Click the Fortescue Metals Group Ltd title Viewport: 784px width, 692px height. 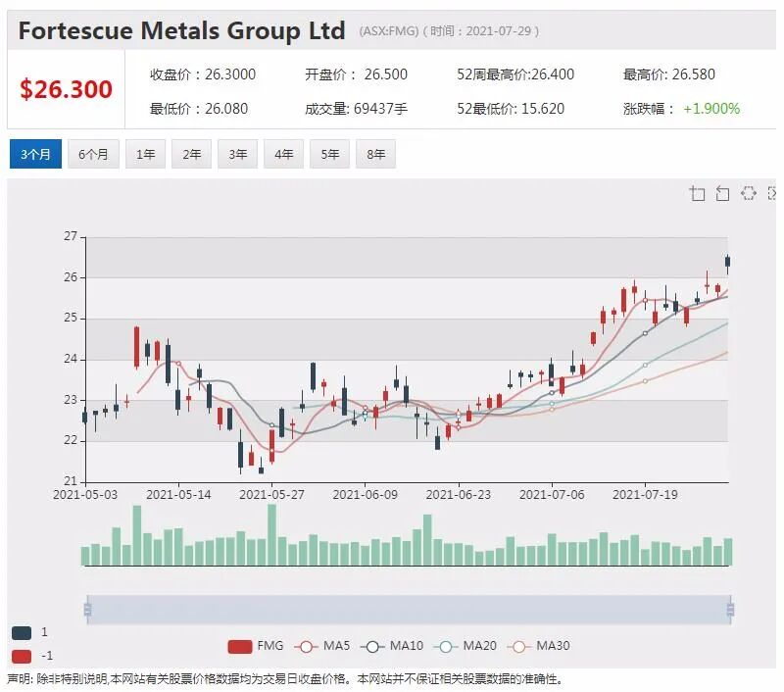[x=182, y=30]
